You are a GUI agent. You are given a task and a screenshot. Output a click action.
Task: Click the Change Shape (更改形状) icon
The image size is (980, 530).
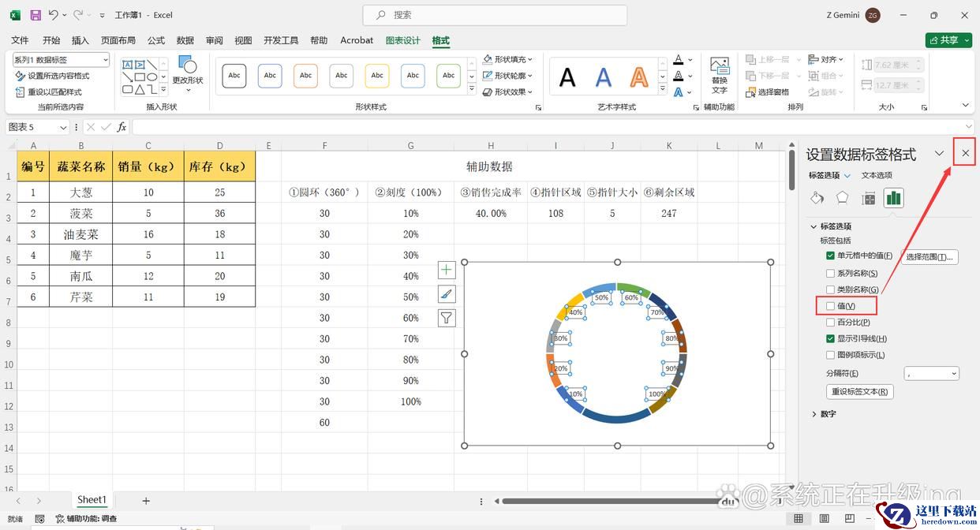(187, 69)
